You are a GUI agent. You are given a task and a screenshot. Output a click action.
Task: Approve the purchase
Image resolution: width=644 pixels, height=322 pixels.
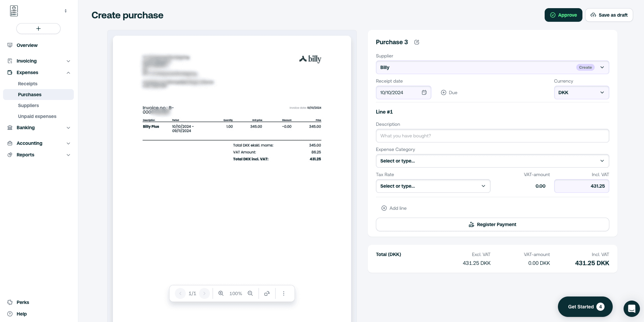pos(563,15)
